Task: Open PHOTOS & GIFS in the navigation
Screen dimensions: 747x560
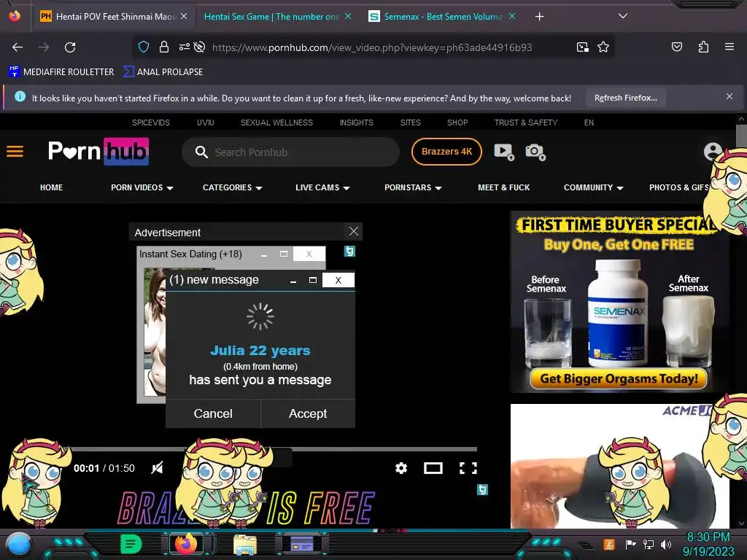Action: click(x=678, y=187)
